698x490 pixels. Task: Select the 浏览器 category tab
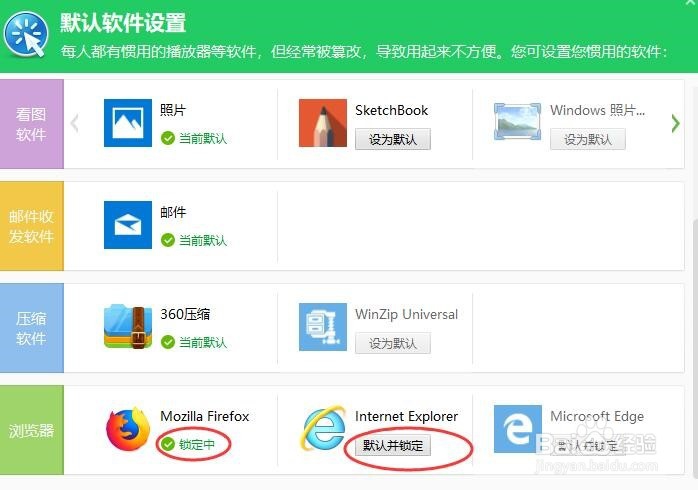coord(32,430)
